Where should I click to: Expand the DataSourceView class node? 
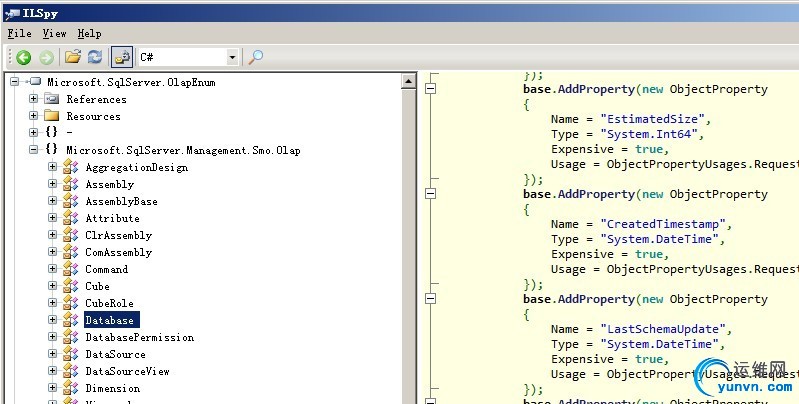pos(52,370)
